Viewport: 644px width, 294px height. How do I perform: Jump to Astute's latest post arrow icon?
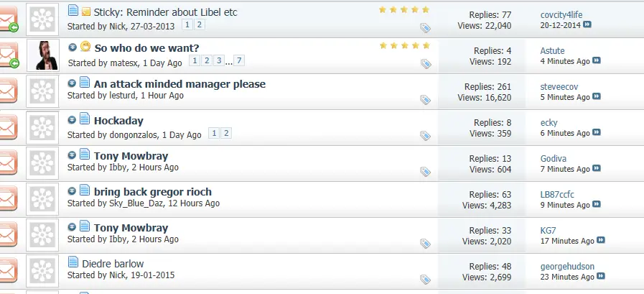pos(597,60)
